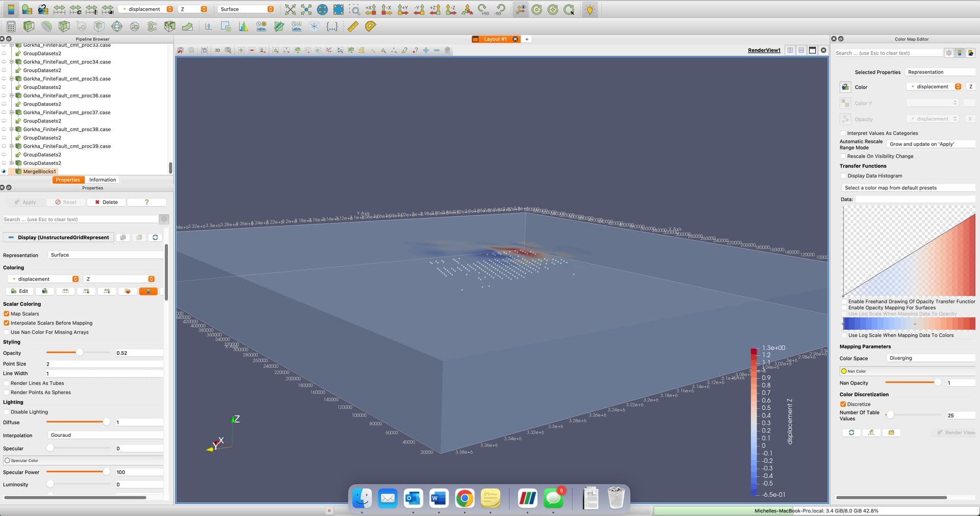This screenshot has height=516, width=980.
Task: Toggle visibility eye of MergeBlocks1
Action: point(4,171)
